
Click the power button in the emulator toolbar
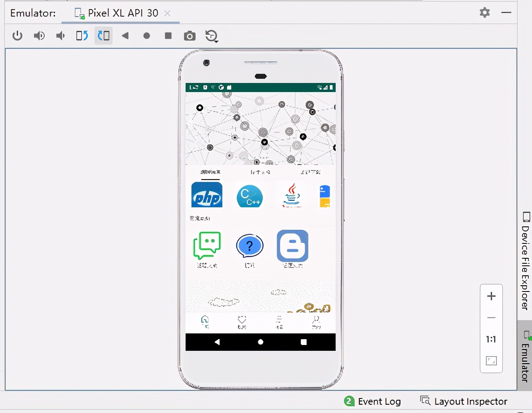tap(17, 36)
